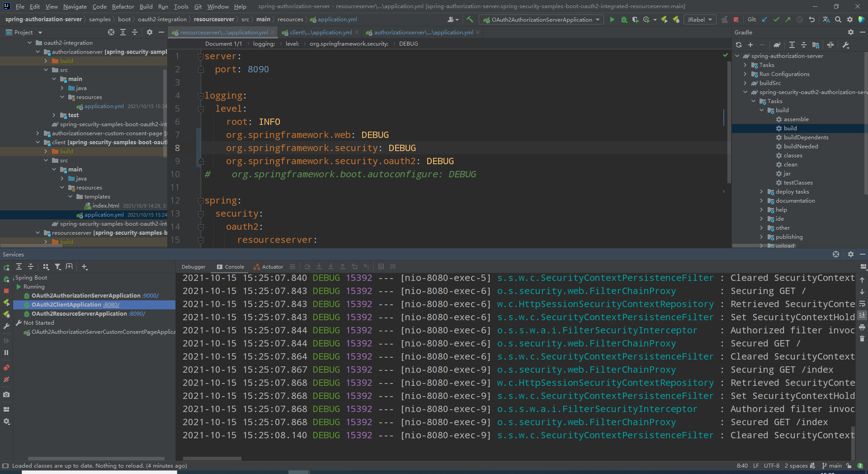
Task: Open the Actuator tab
Action: pyautogui.click(x=269, y=267)
